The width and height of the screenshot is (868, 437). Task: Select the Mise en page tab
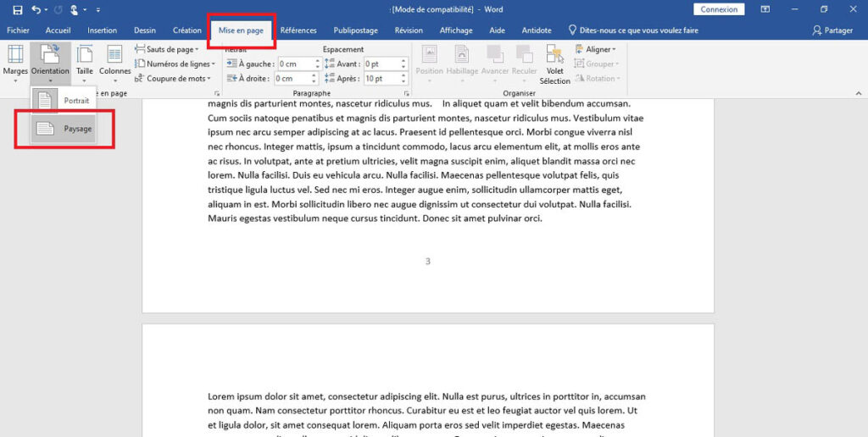pos(241,30)
